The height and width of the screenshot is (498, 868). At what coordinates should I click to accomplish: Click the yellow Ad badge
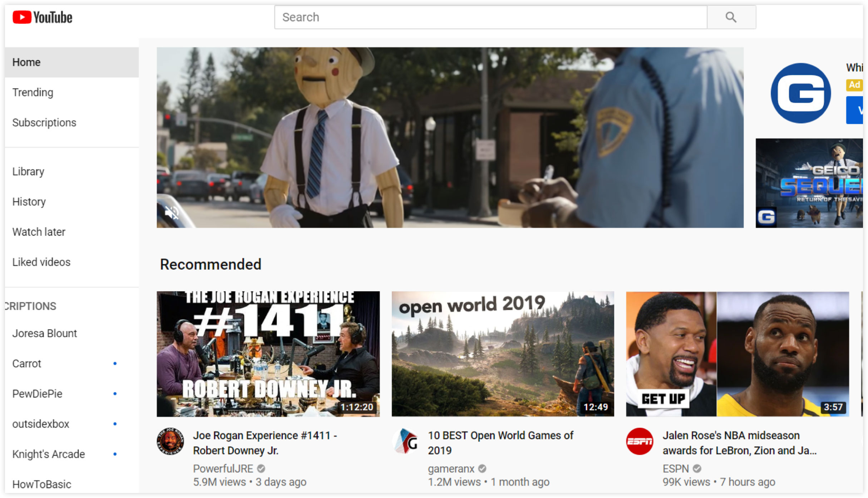pyautogui.click(x=854, y=85)
